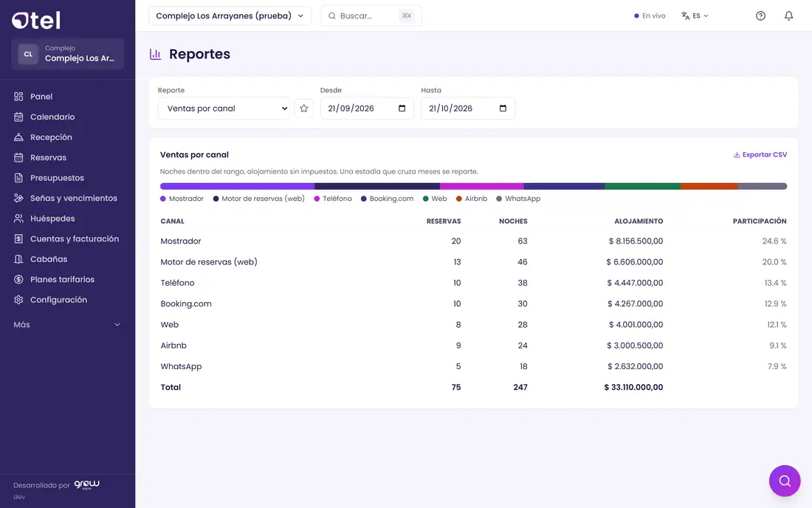This screenshot has height=508, width=812.
Task: Open calendar picker in Desde date field
Action: click(x=402, y=109)
